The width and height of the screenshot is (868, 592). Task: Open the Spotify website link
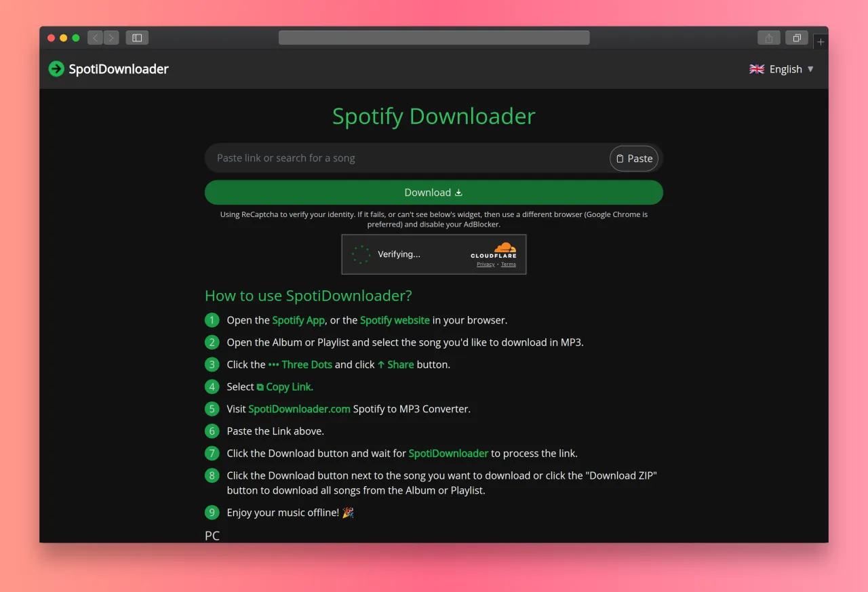click(x=395, y=320)
